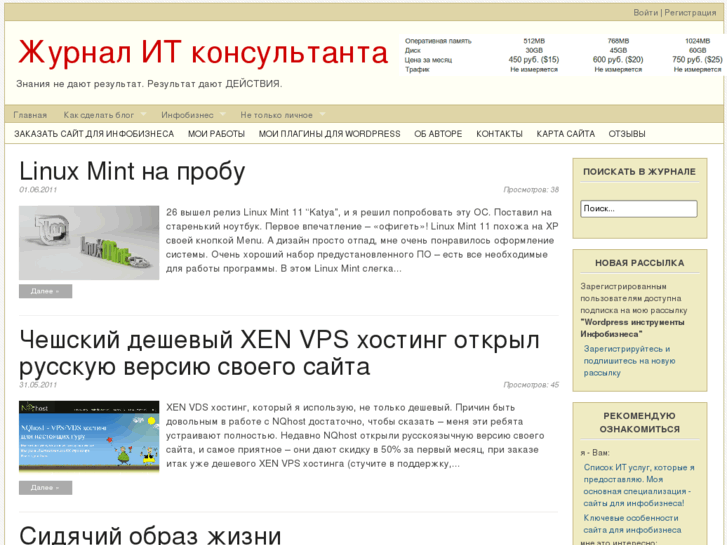
Task: Open the Как сделать блог menu
Action: 98,115
